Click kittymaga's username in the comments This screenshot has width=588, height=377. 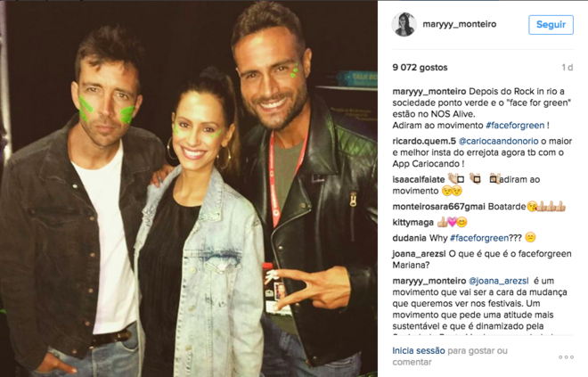(412, 223)
